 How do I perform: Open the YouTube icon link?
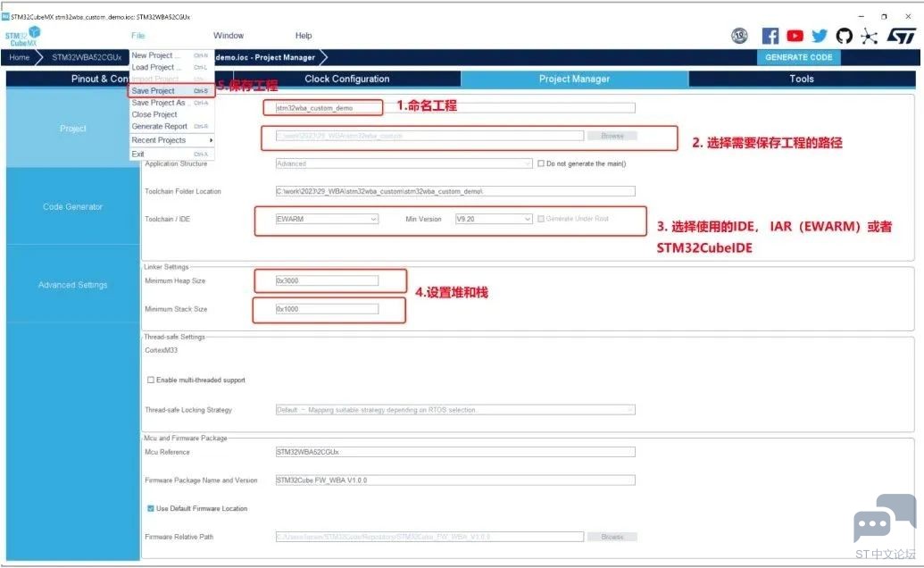pyautogui.click(x=795, y=36)
